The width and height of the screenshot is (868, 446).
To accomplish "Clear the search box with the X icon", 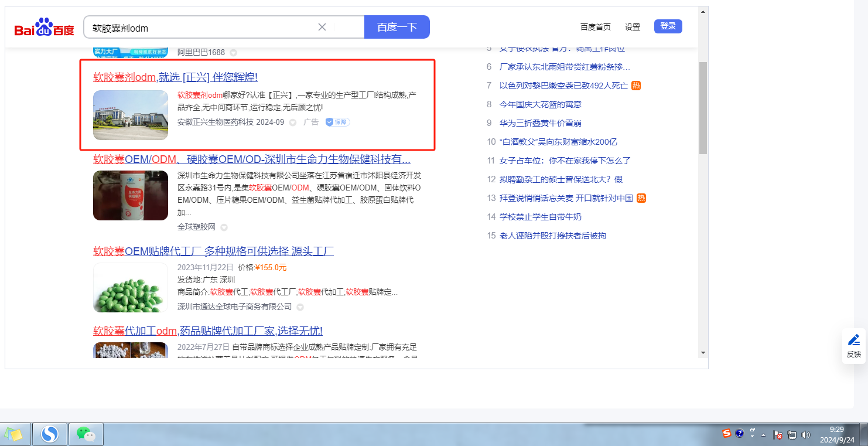I will tap(322, 27).
